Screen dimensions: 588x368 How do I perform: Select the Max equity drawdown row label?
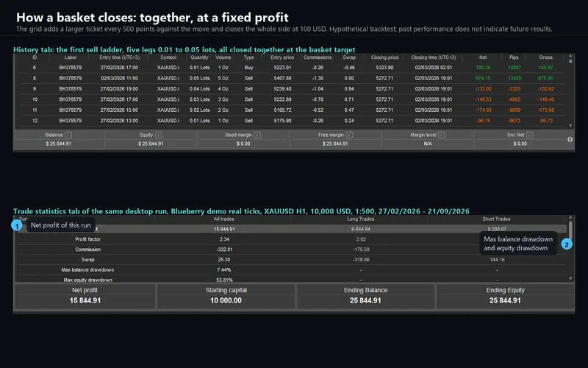tap(87, 280)
